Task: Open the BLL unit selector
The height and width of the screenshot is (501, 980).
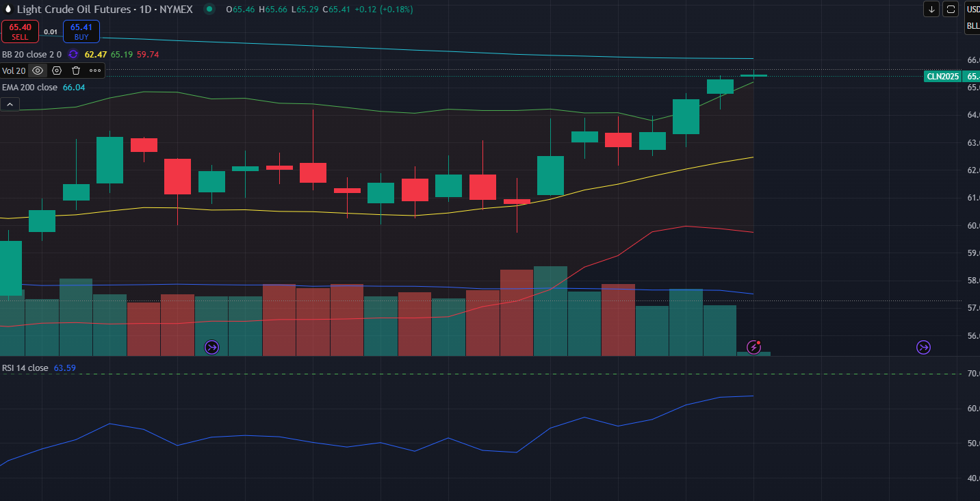Action: 972,26
